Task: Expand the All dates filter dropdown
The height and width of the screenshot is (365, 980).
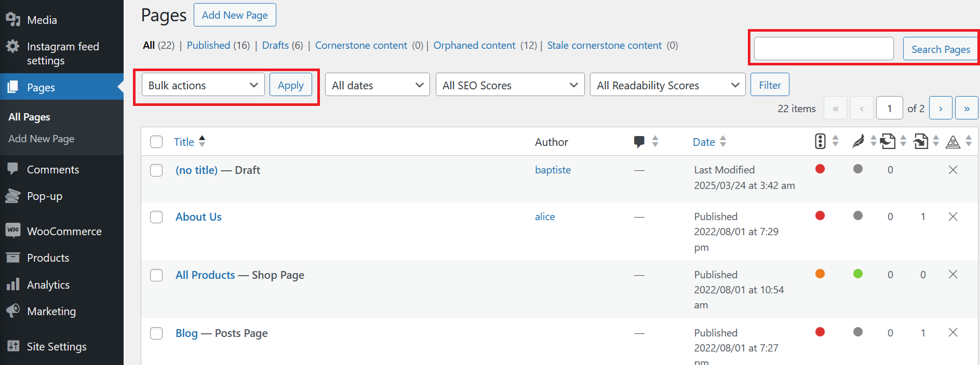Action: click(x=378, y=85)
